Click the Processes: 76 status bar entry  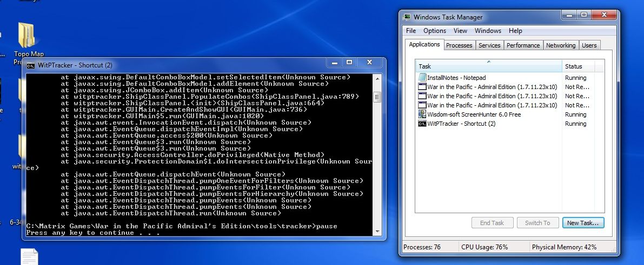(422, 247)
